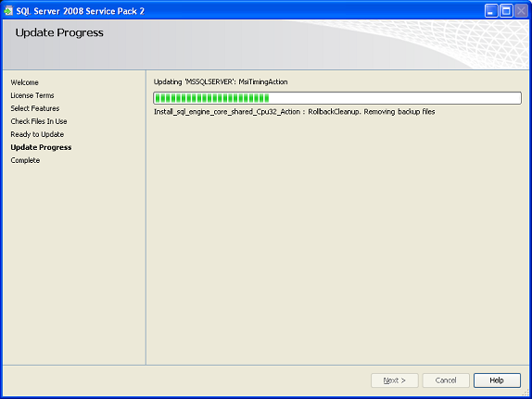This screenshot has height=399, width=532.
Task: Click the Cancel button
Action: 446,380
